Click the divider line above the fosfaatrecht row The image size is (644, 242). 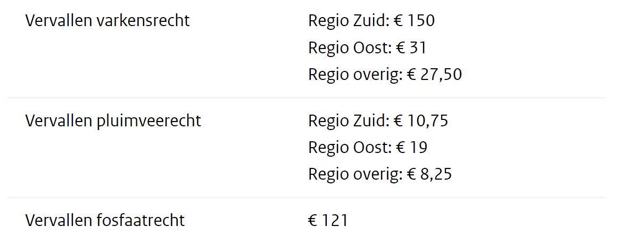306,197
